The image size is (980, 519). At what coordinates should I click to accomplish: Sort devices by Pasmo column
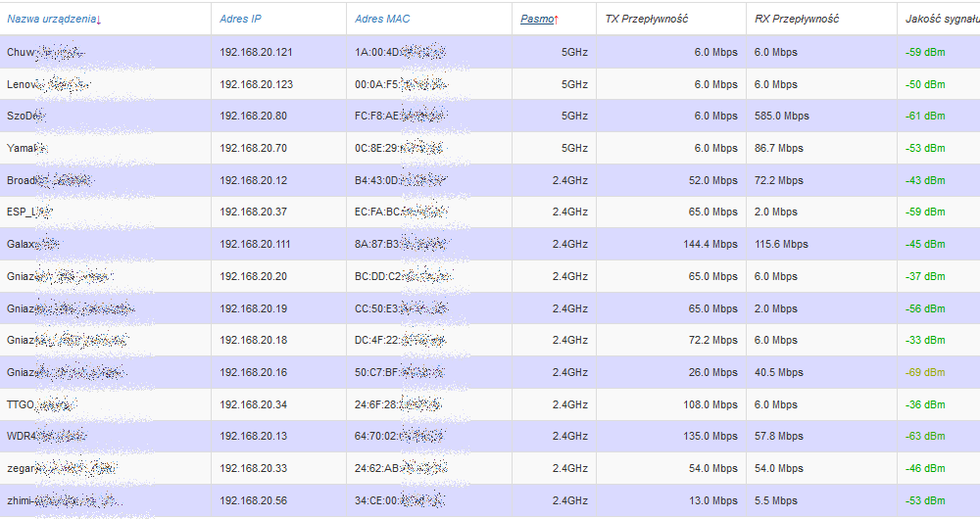(x=539, y=19)
